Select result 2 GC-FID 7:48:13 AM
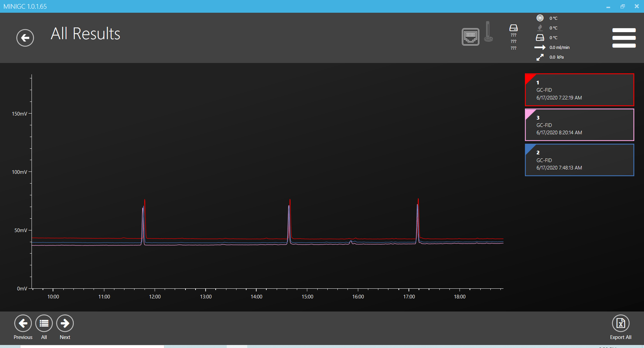The height and width of the screenshot is (348, 644). pyautogui.click(x=579, y=160)
